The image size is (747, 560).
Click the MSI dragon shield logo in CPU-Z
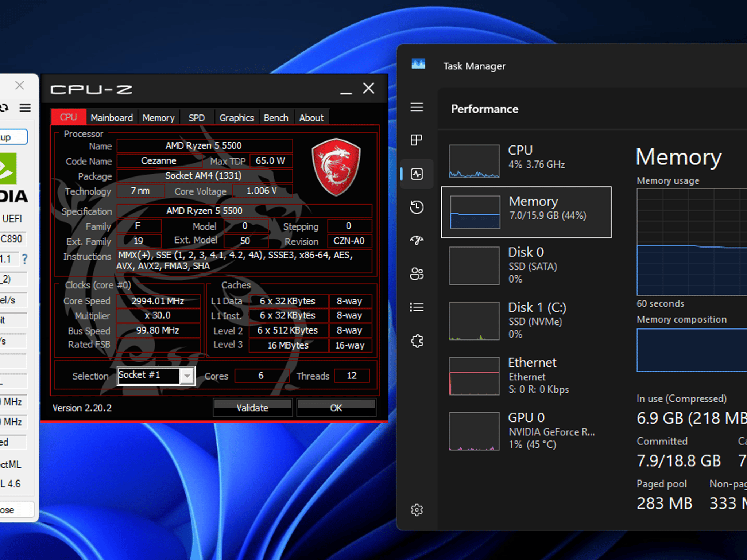[336, 167]
